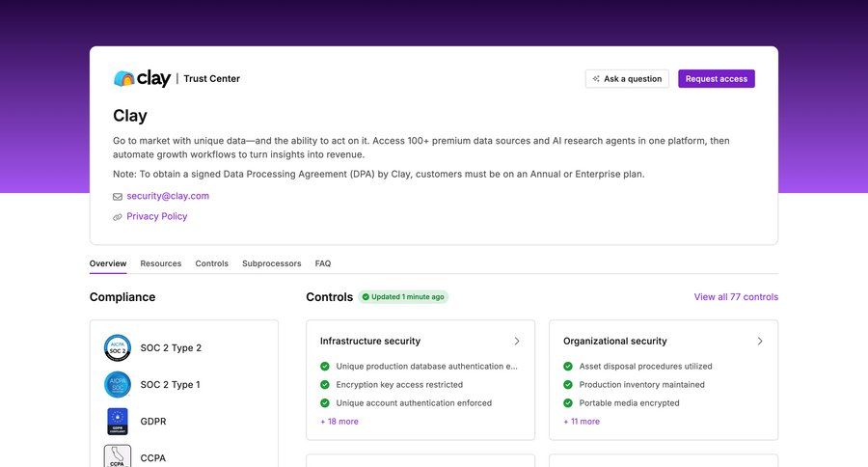Screen dimensions: 868x467
Task: Click the Clay logo
Action: click(142, 78)
